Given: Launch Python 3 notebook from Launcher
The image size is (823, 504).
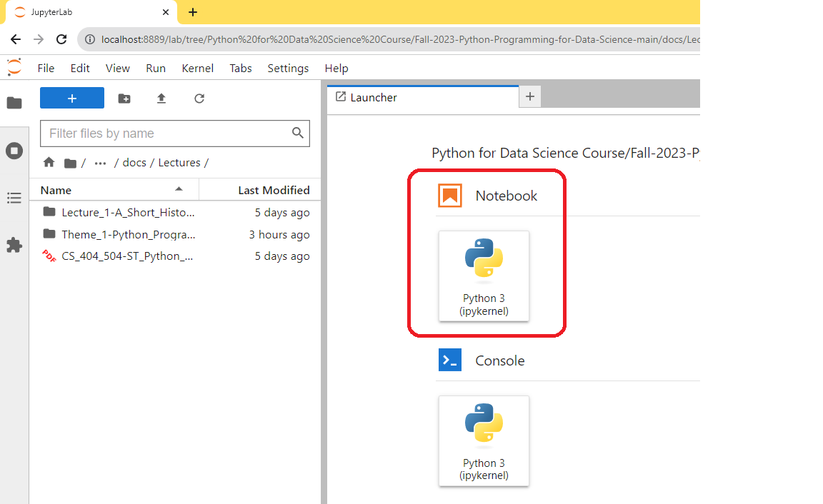Looking at the screenshot, I should coord(484,276).
